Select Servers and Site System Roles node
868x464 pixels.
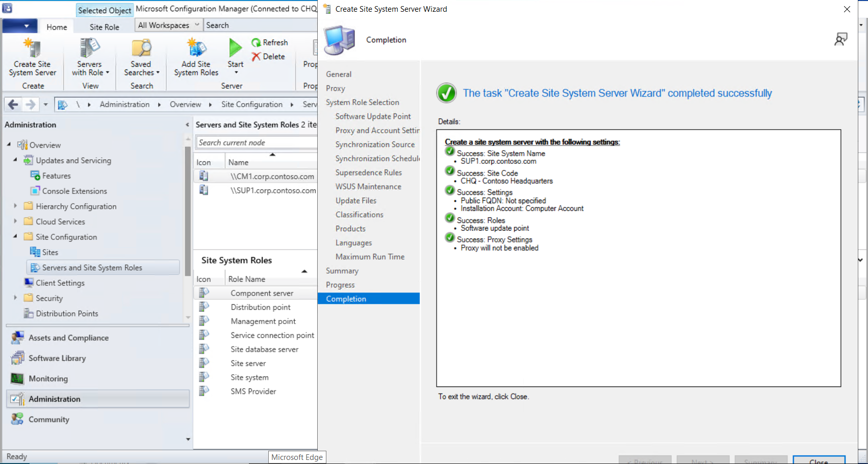(103, 267)
